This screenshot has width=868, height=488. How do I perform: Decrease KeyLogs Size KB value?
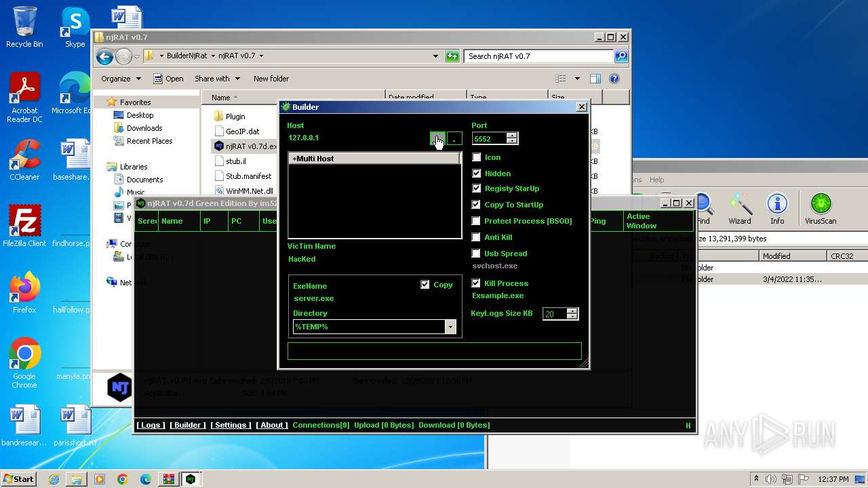click(x=572, y=317)
